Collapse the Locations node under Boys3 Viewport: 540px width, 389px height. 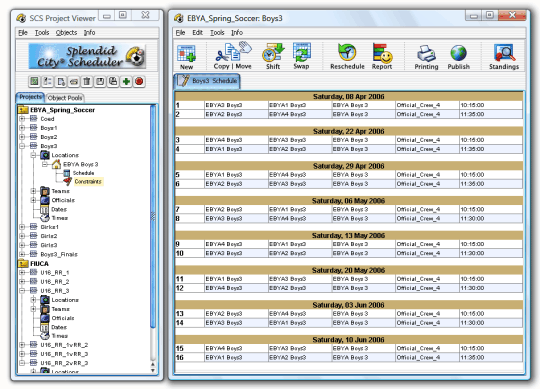click(33, 155)
